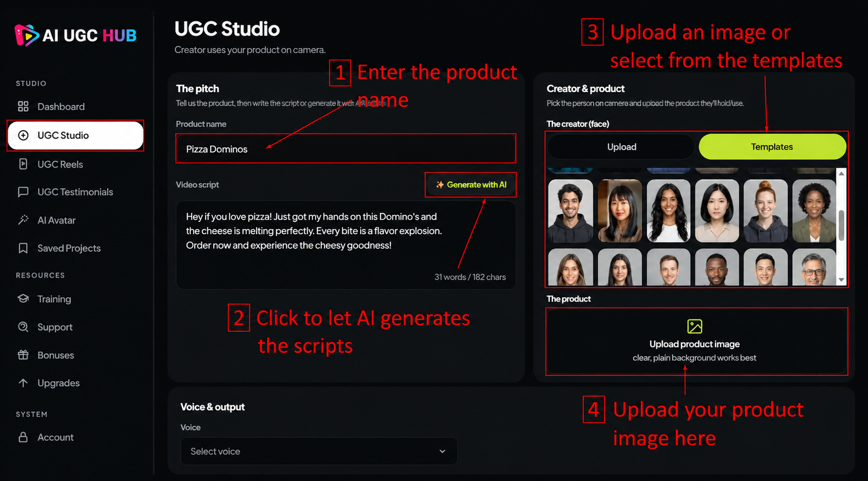Click the Account padlock icon

pyautogui.click(x=23, y=437)
